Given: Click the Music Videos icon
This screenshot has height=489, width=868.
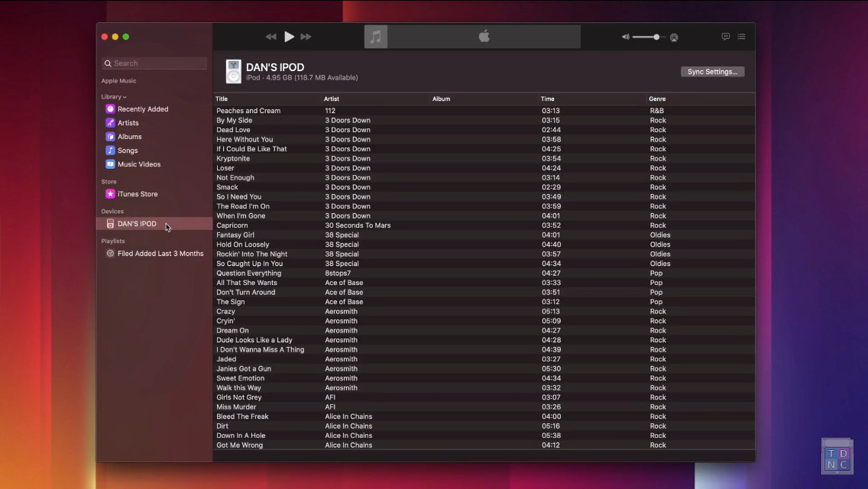Looking at the screenshot, I should click(110, 164).
